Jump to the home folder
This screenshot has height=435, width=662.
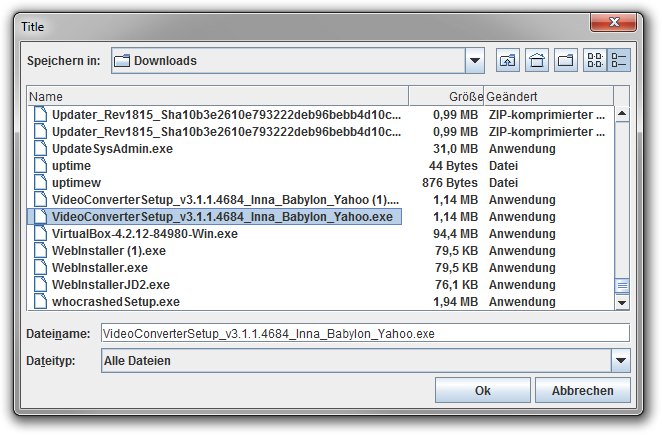[537, 60]
